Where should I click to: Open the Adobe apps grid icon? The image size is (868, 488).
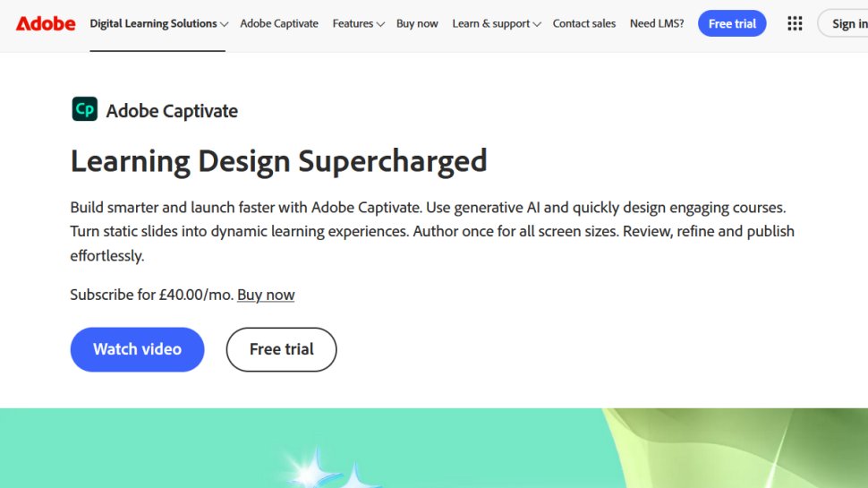[795, 23]
